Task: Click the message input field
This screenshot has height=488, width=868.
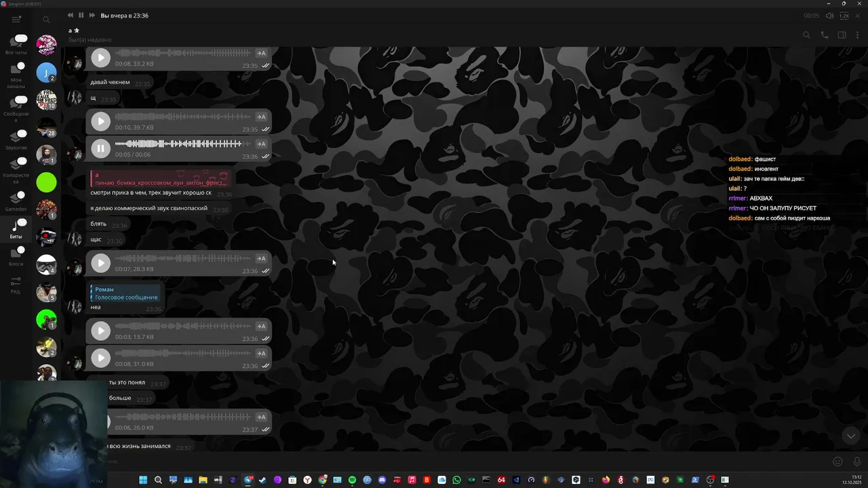Action: pyautogui.click(x=468, y=462)
